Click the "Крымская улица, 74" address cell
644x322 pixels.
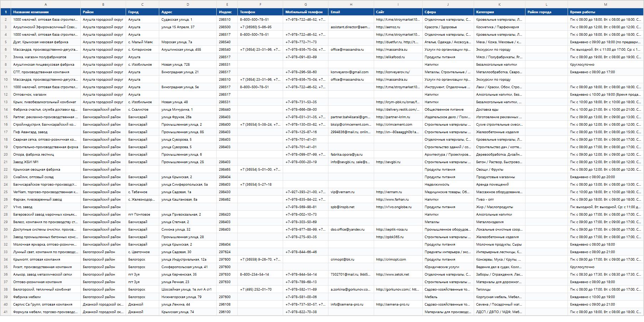click(x=188, y=312)
